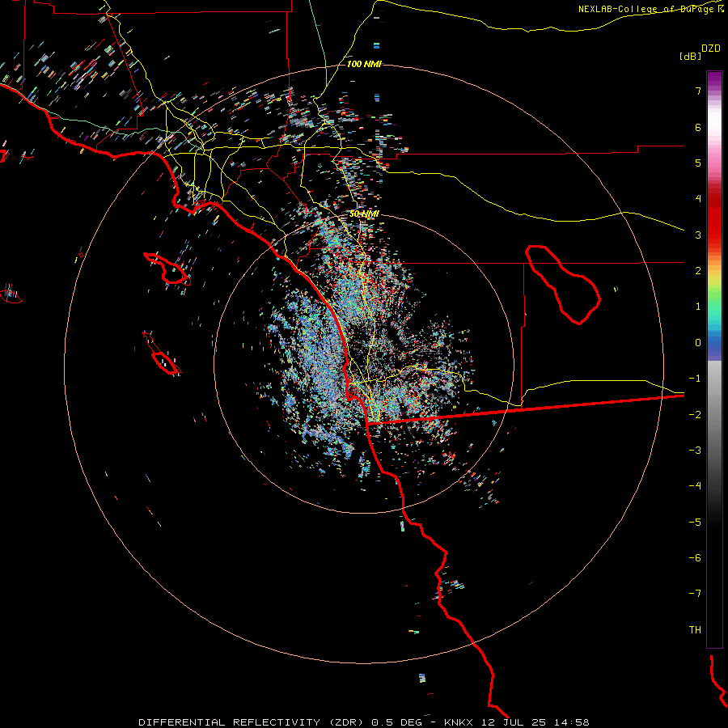This screenshot has width=728, height=728.
Task: Click the 100 NMI range ring label
Action: coord(364,64)
